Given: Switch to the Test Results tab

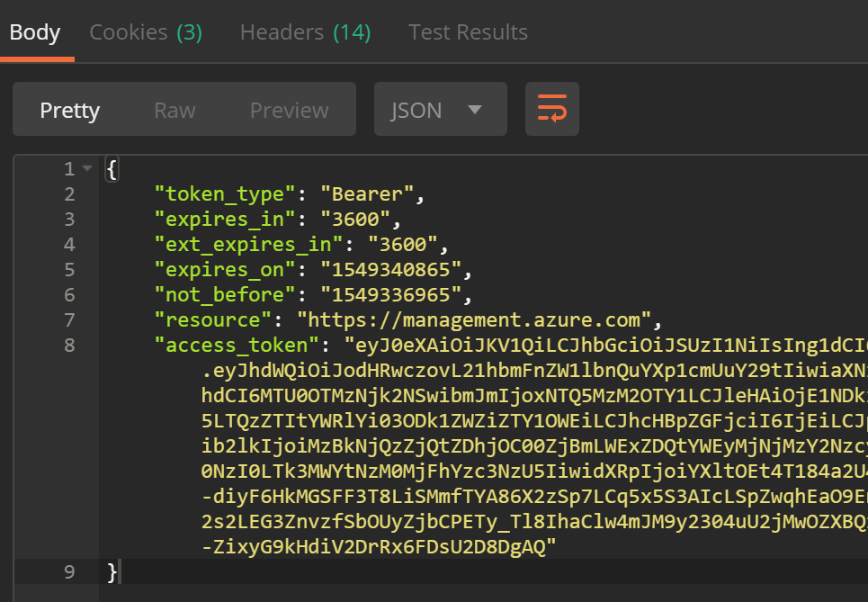Looking at the screenshot, I should click(x=468, y=32).
